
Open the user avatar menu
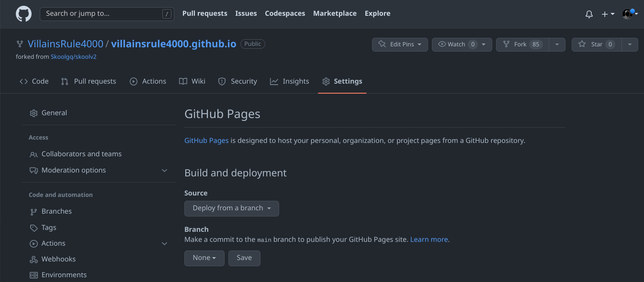click(x=630, y=14)
